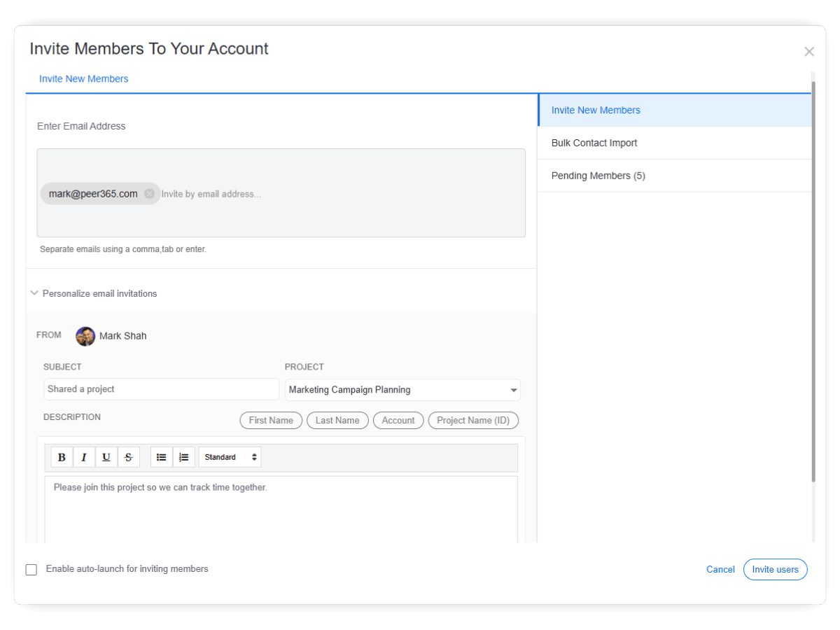Click the Mark Shah sender name
Image resolution: width=840 pixels, height=630 pixels.
(x=123, y=336)
